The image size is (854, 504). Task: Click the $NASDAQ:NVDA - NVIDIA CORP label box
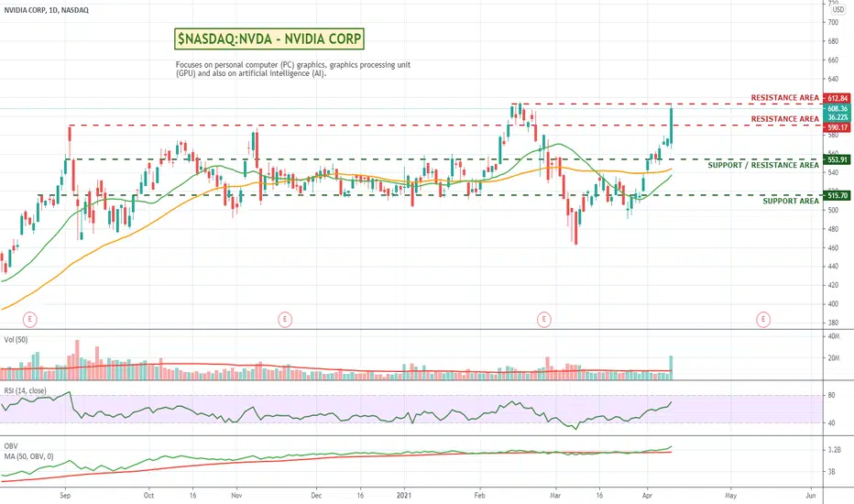coord(269,38)
